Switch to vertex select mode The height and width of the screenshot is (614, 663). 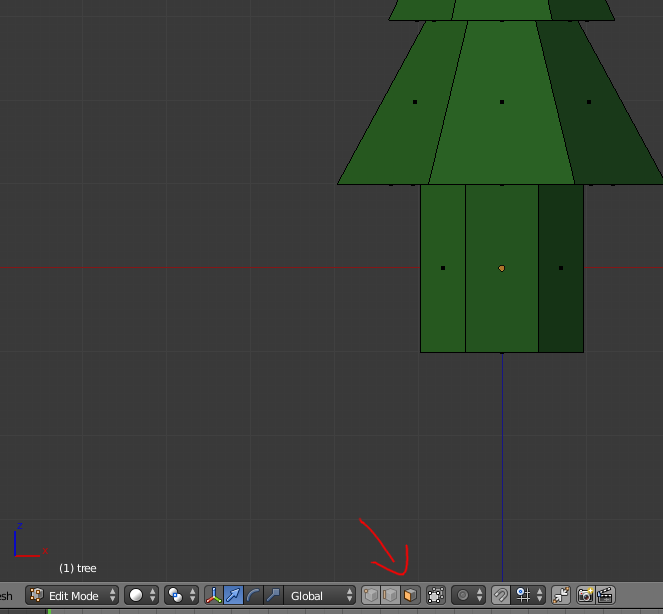tap(371, 595)
